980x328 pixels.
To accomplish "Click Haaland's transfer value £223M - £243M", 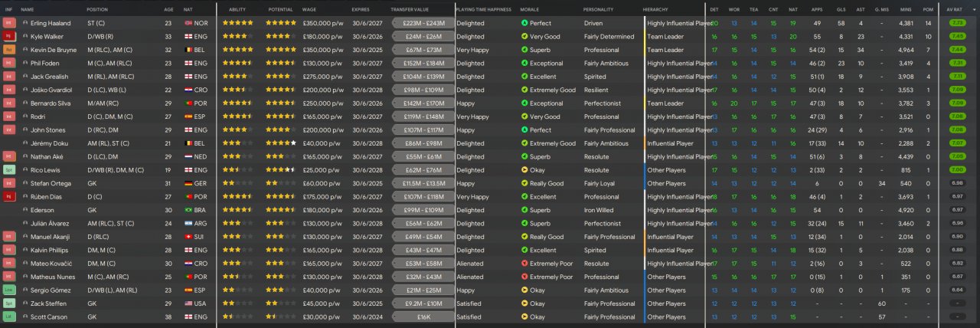I will (x=423, y=23).
